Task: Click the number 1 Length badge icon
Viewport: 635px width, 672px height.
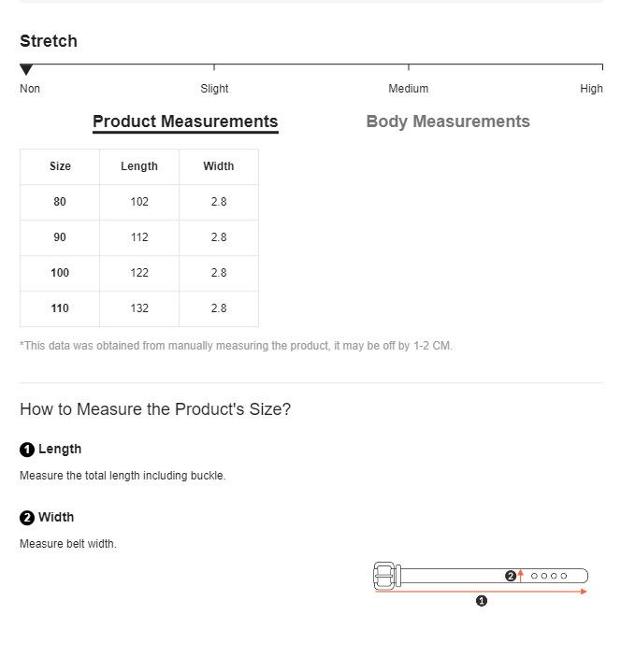Action: coord(27,450)
